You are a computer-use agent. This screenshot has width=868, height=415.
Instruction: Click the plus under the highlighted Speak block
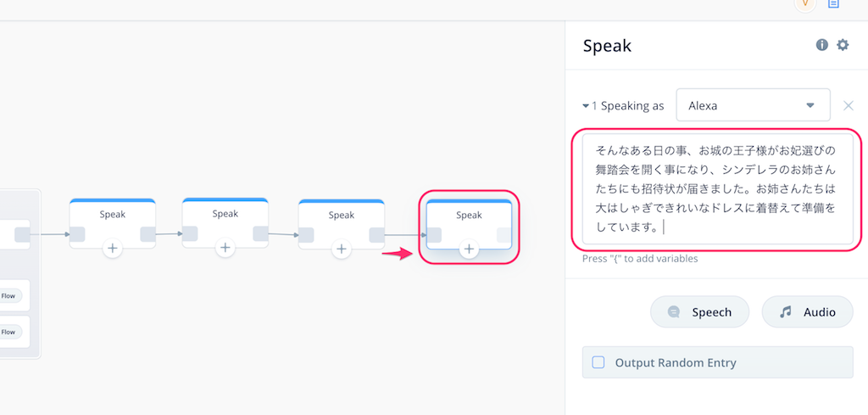coord(469,250)
